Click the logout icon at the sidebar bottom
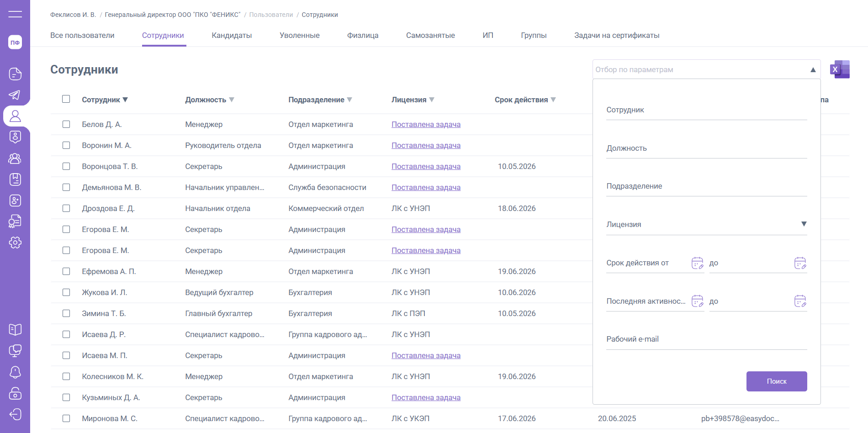The height and width of the screenshot is (433, 868). [x=15, y=414]
